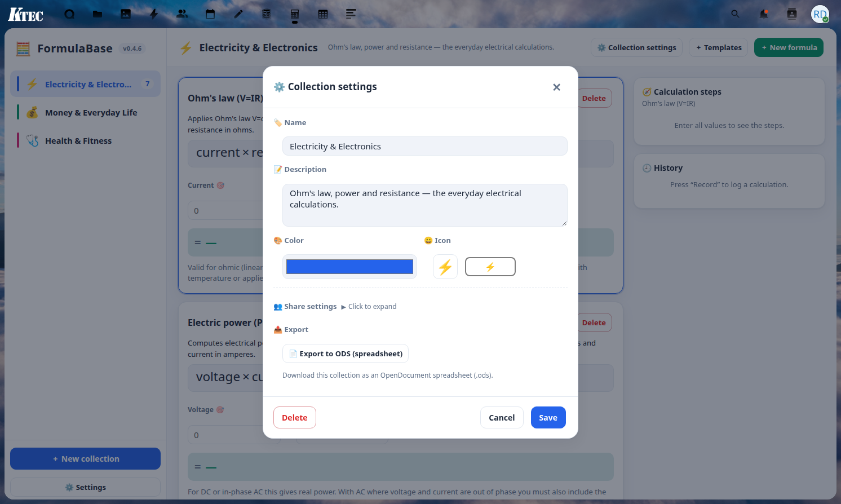The width and height of the screenshot is (841, 504).
Task: Open the database stack app in top bar
Action: [267, 14]
